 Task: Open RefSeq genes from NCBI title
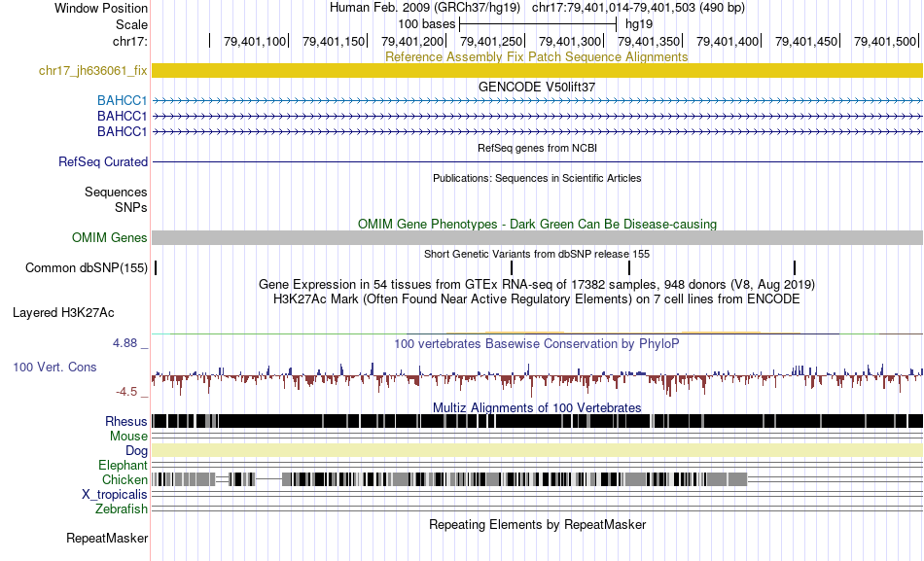[537, 148]
